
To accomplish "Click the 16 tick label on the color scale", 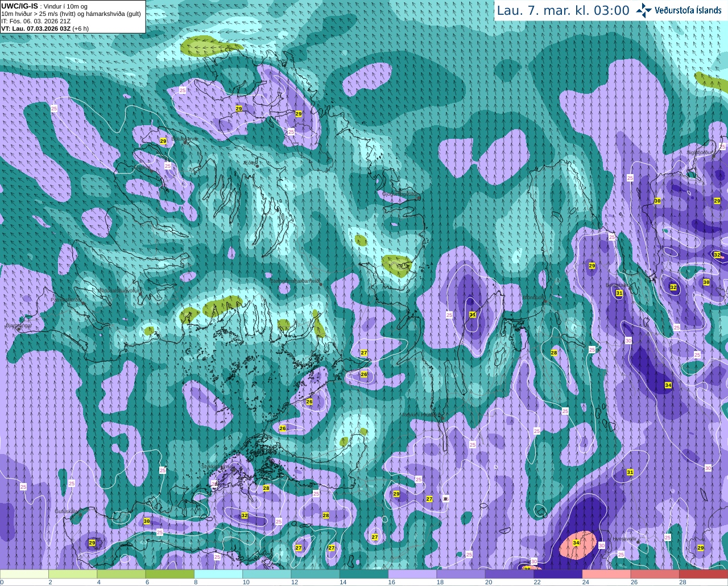I will tap(391, 582).
